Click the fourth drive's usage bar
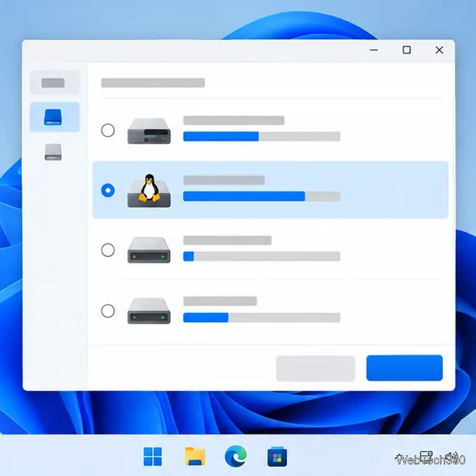This screenshot has height=476, width=476. point(261,318)
